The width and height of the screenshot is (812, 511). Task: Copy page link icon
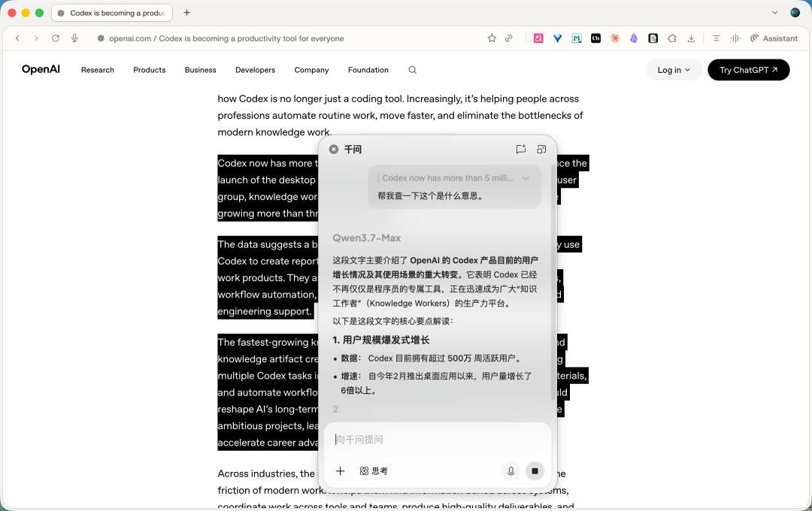click(x=509, y=38)
